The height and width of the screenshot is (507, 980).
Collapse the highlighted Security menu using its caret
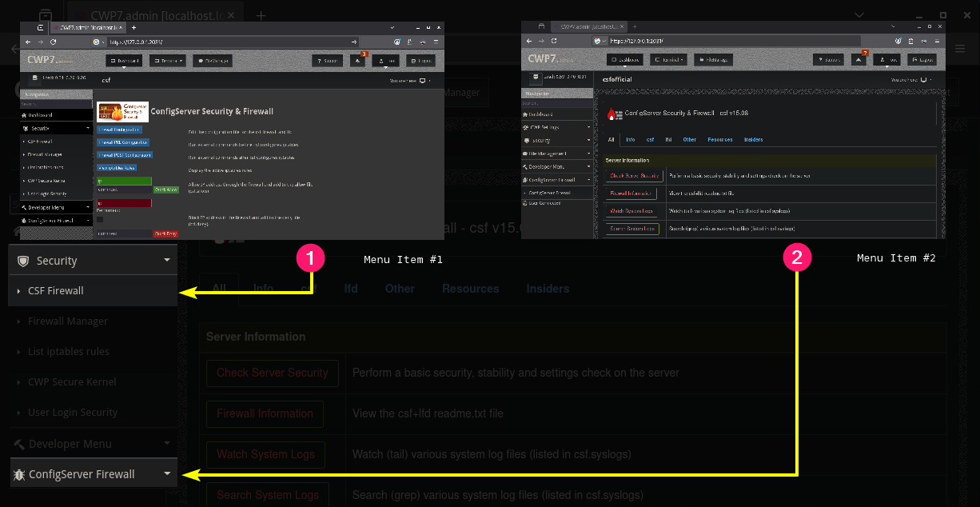click(x=166, y=260)
